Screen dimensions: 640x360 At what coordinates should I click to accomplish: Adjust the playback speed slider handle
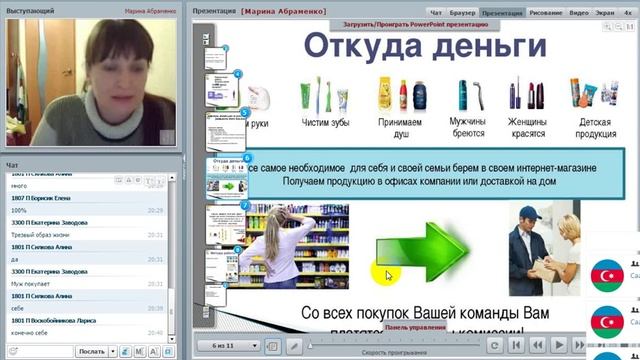click(x=310, y=346)
